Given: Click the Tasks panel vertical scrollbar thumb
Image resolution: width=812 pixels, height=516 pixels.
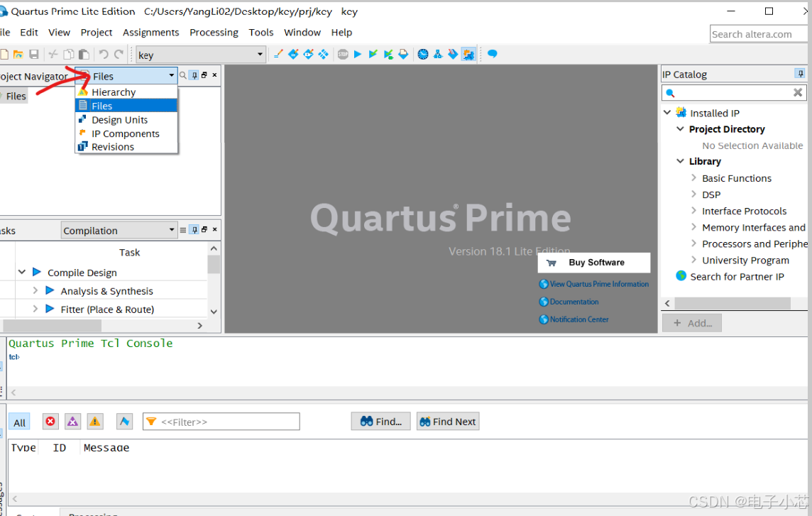Looking at the screenshot, I should click(214, 264).
